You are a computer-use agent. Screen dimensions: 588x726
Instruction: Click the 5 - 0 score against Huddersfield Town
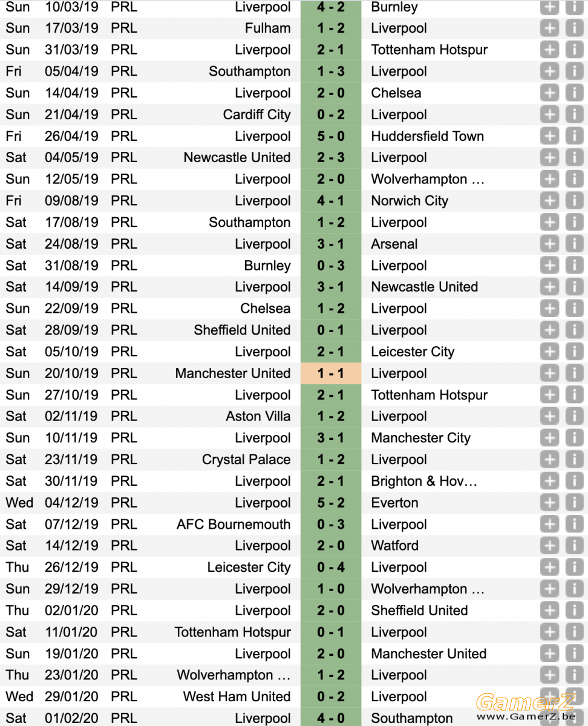(331, 136)
